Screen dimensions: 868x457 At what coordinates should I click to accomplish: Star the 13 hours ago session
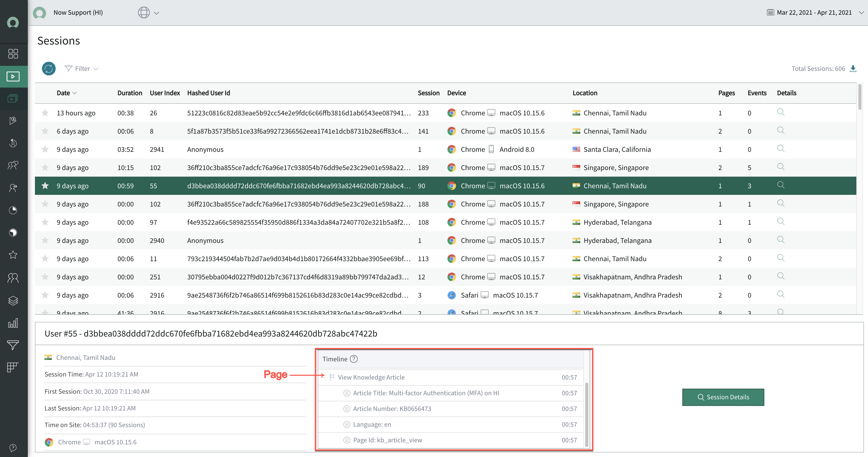pos(45,113)
